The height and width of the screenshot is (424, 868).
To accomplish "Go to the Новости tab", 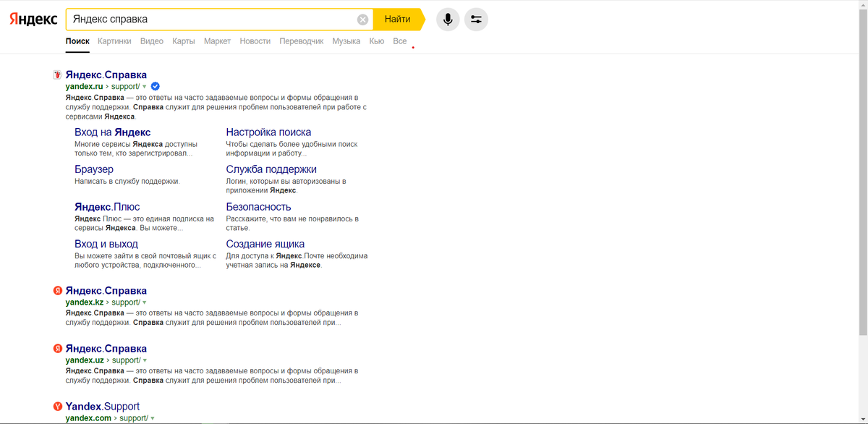I will (255, 41).
